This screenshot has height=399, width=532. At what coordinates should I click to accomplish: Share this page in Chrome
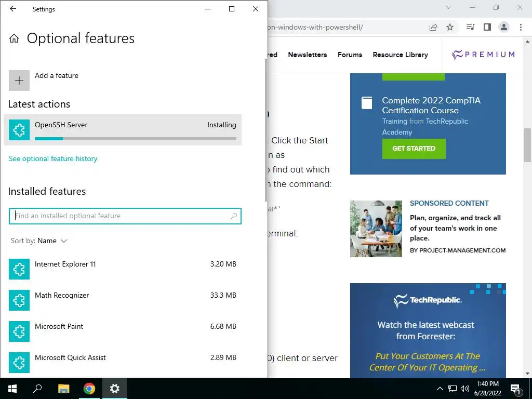pyautogui.click(x=433, y=27)
